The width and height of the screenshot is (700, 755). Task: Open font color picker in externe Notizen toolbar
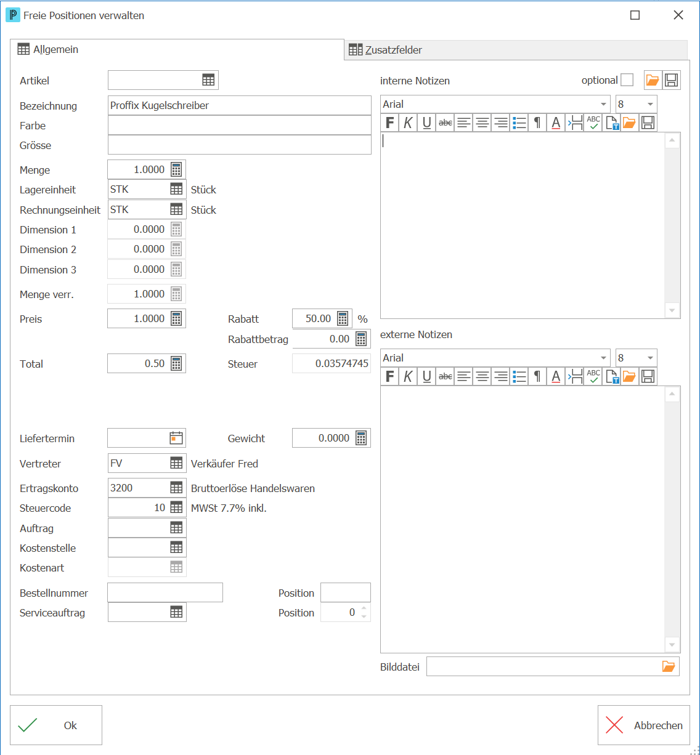pos(556,376)
